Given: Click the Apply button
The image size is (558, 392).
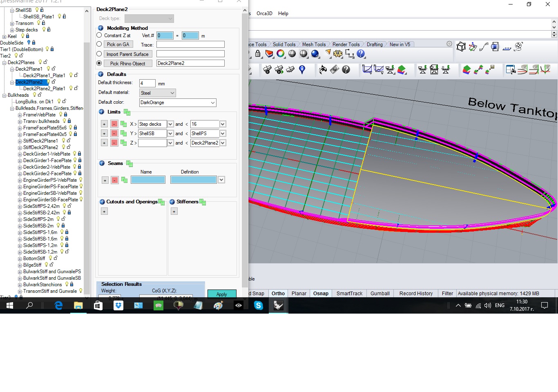Looking at the screenshot, I should pyautogui.click(x=221, y=294).
